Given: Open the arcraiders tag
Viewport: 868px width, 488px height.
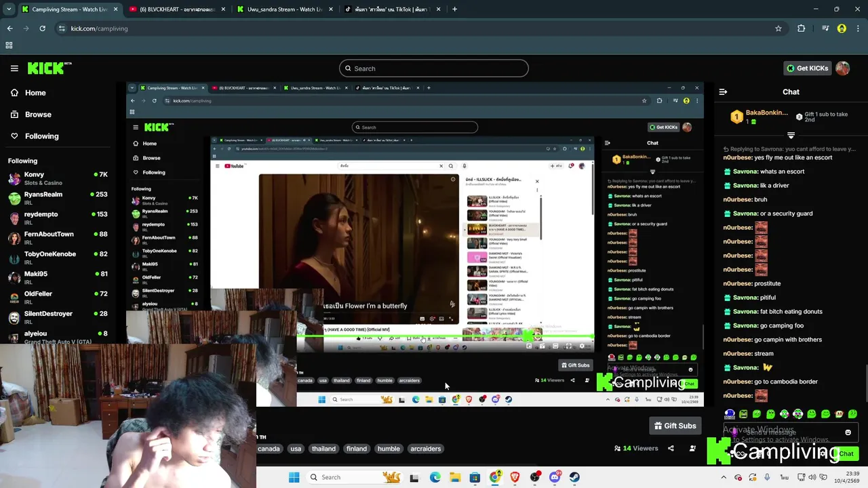Looking at the screenshot, I should (x=426, y=449).
